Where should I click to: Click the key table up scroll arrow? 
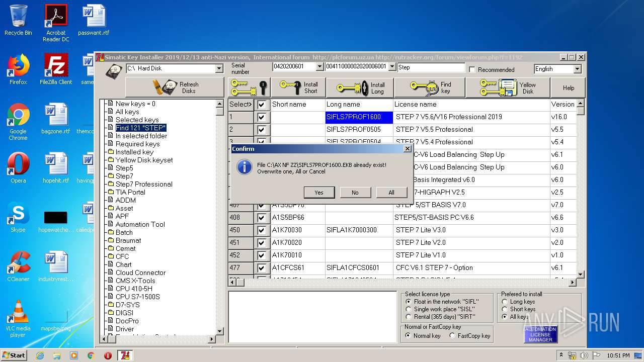click(580, 103)
